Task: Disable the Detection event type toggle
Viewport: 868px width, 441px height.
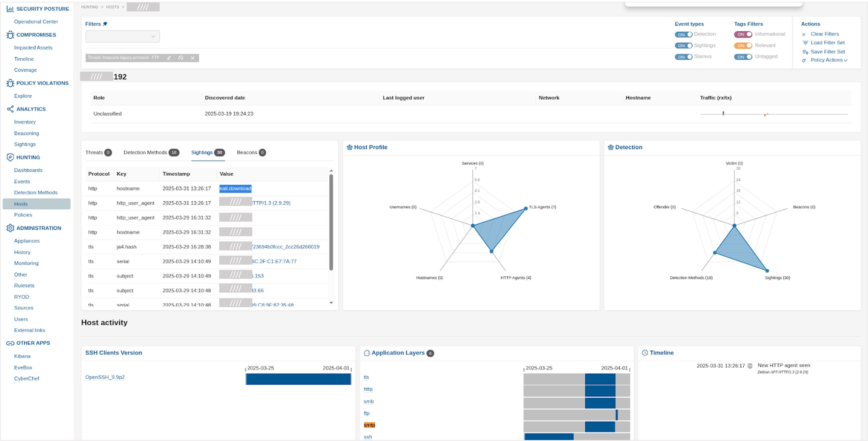Action: tap(684, 34)
